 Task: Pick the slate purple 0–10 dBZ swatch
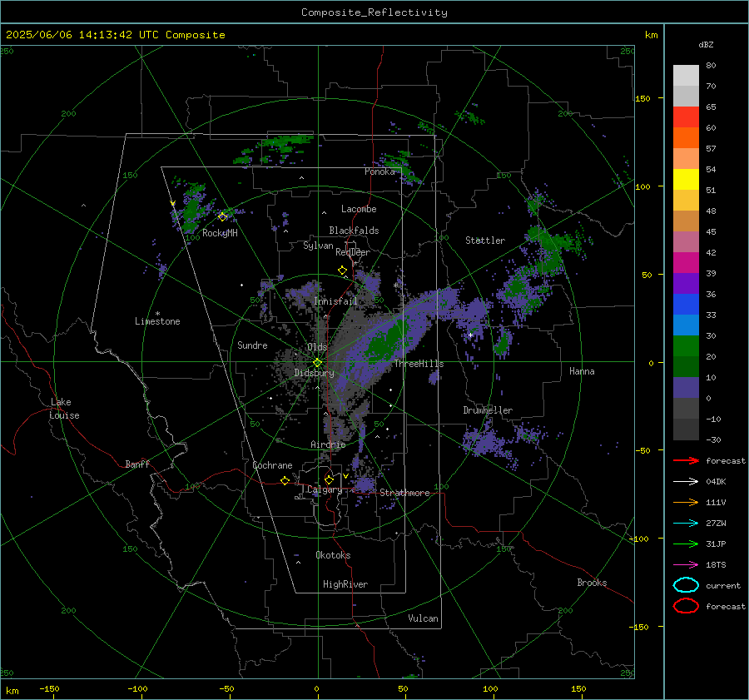click(686, 388)
